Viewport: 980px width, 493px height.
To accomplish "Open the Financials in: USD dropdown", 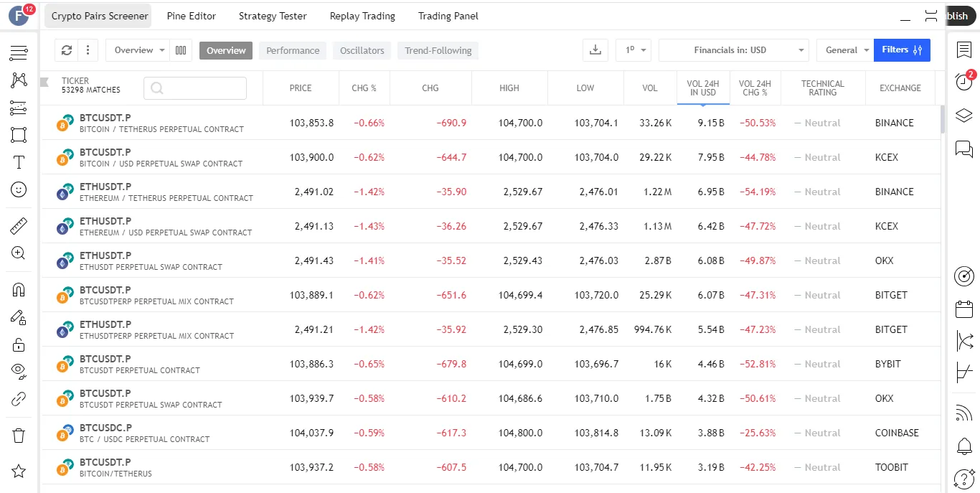I will pos(734,50).
